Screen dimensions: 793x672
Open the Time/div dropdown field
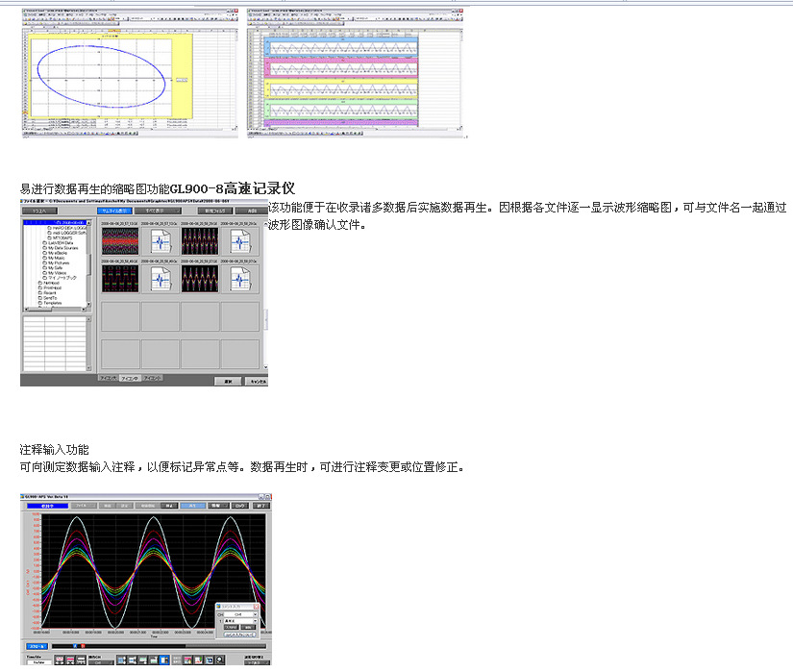tap(39, 662)
